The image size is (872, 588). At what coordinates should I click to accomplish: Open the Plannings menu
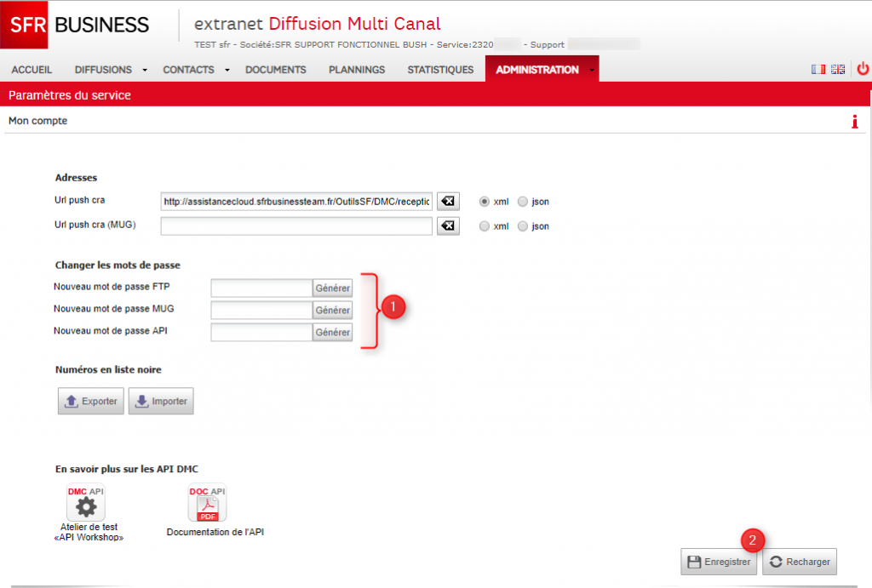[x=357, y=70]
